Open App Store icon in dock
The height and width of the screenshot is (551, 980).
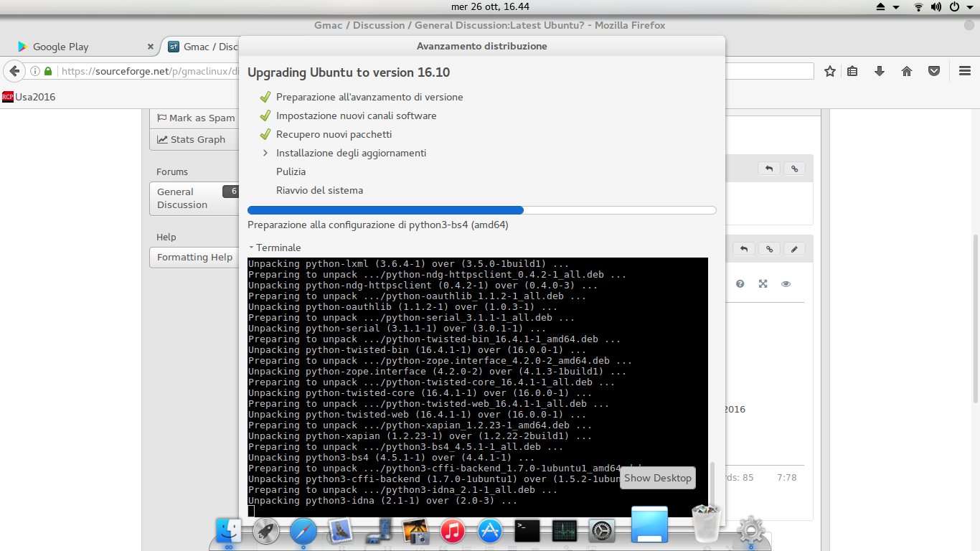490,532
